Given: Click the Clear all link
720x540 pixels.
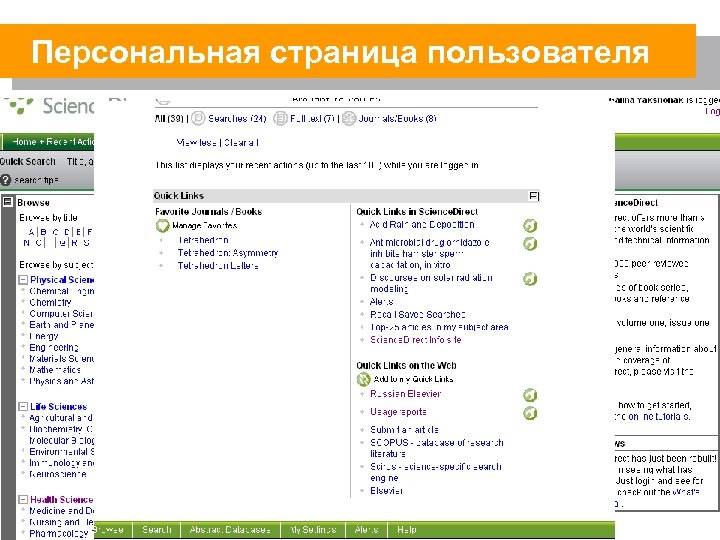Looking at the screenshot, I should (242, 143).
